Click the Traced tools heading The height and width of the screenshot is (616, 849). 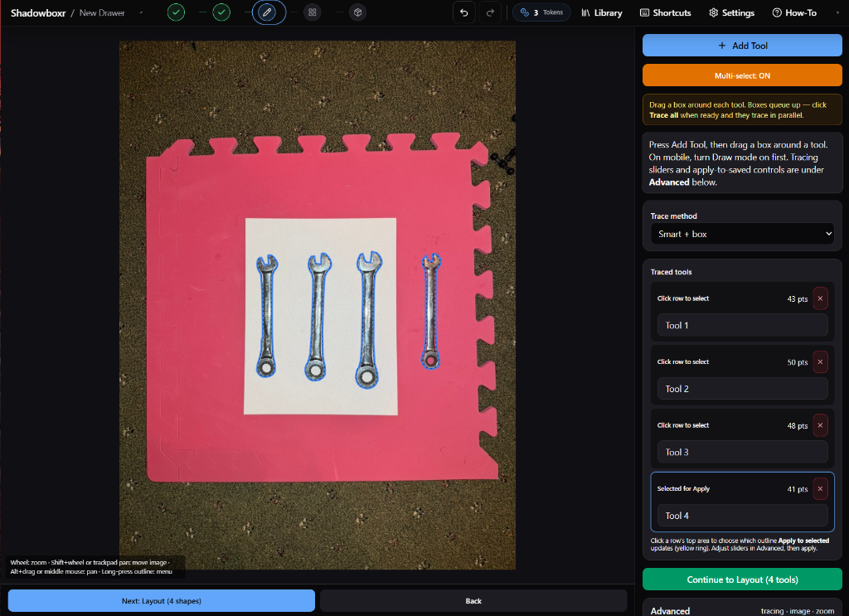671,272
